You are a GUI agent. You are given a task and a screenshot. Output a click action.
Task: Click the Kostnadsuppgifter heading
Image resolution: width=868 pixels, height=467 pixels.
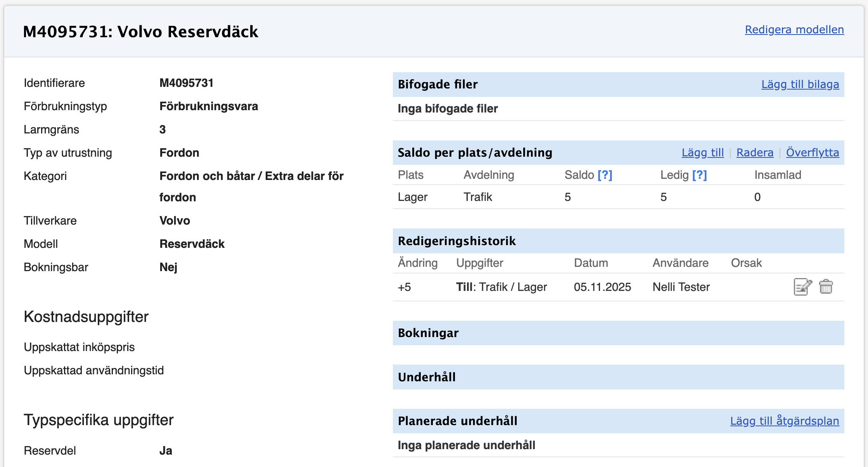(x=86, y=317)
